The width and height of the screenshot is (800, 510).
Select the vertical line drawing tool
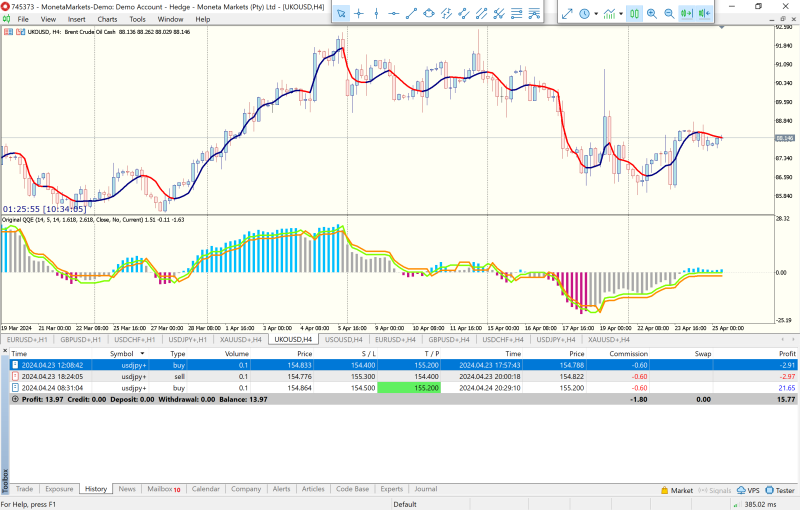(x=376, y=13)
